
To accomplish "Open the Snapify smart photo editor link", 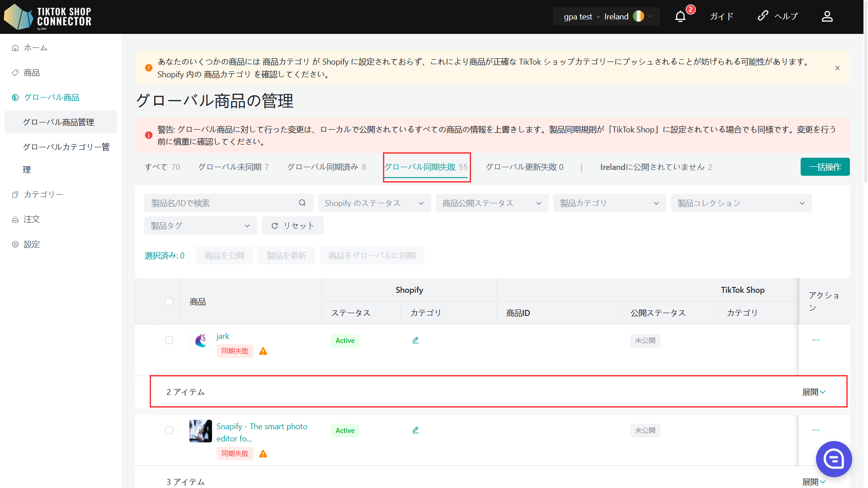I will click(x=262, y=432).
